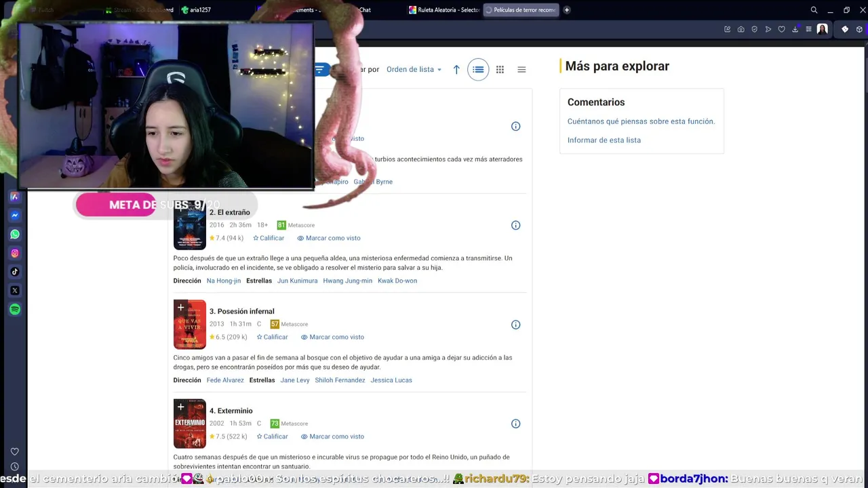
Task: Rate Exterminio via Calificar
Action: tap(272, 436)
